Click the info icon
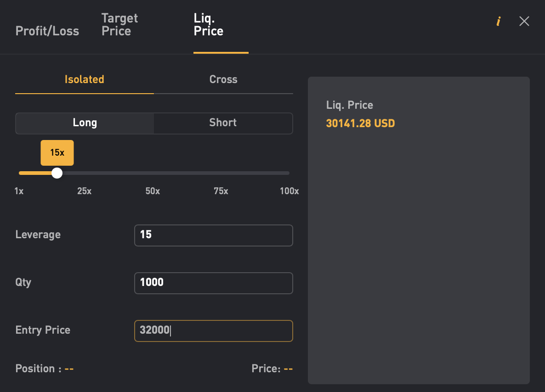The image size is (545, 392). pyautogui.click(x=498, y=21)
